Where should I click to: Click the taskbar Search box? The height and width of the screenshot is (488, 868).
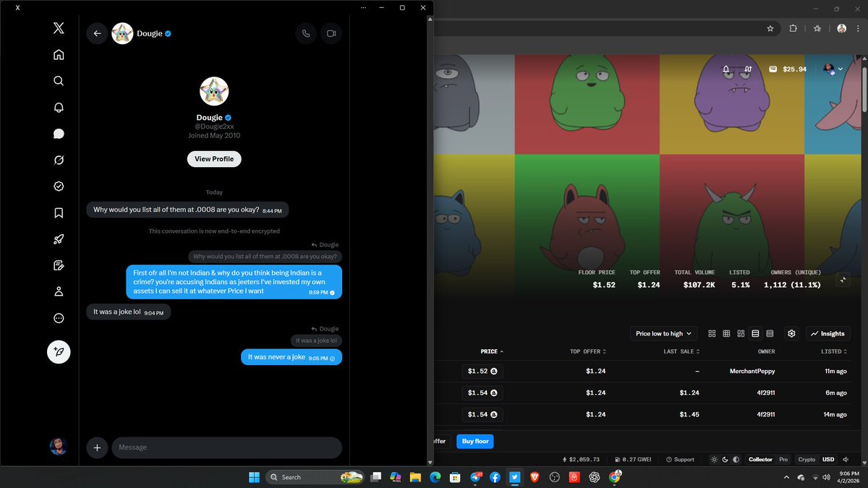[315, 477]
